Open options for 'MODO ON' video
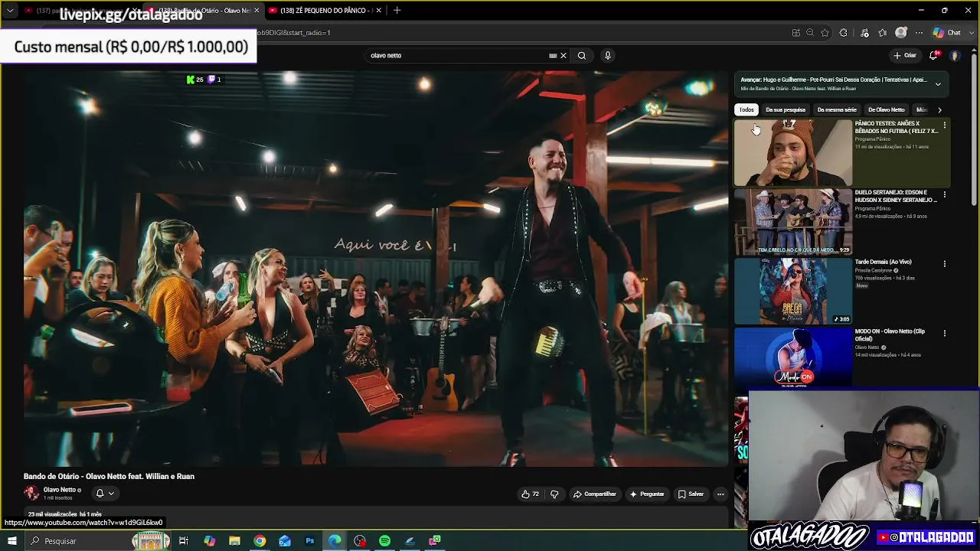The width and height of the screenshot is (980, 551). point(944,333)
